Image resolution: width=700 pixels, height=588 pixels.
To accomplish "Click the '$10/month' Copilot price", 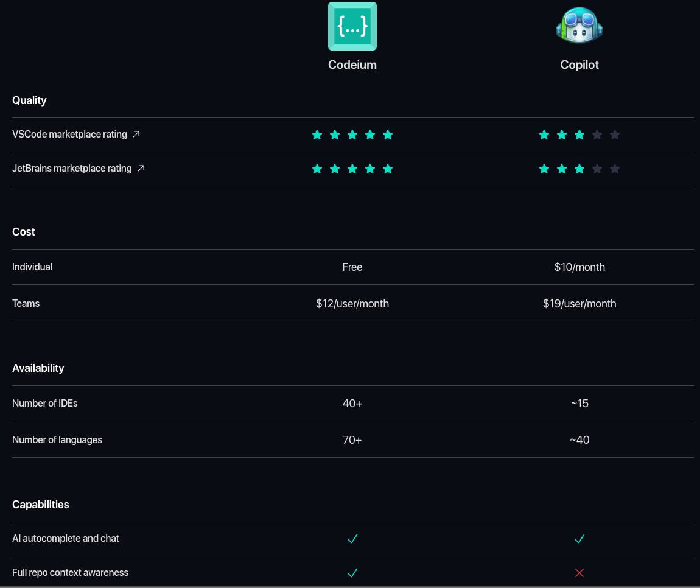I will [579, 267].
